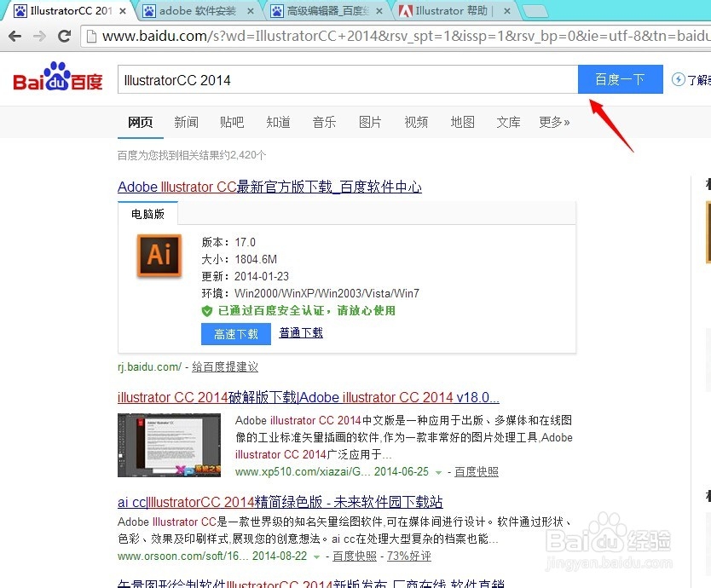711x588 pixels.
Task: Click the www.xp510.com/xiazai/G... URL
Action: click(303, 472)
